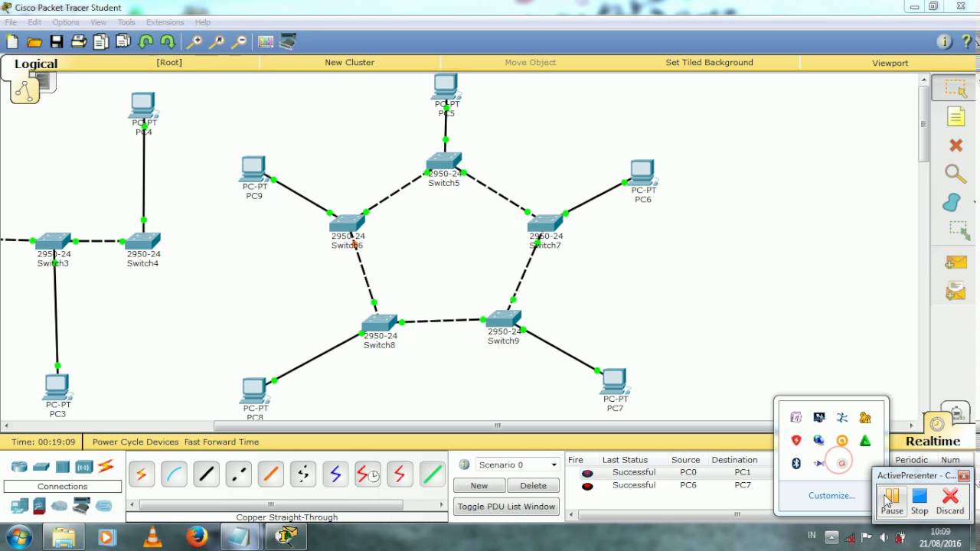The width and height of the screenshot is (980, 551).
Task: Open Firefox from the taskbar
Action: coord(198,537)
